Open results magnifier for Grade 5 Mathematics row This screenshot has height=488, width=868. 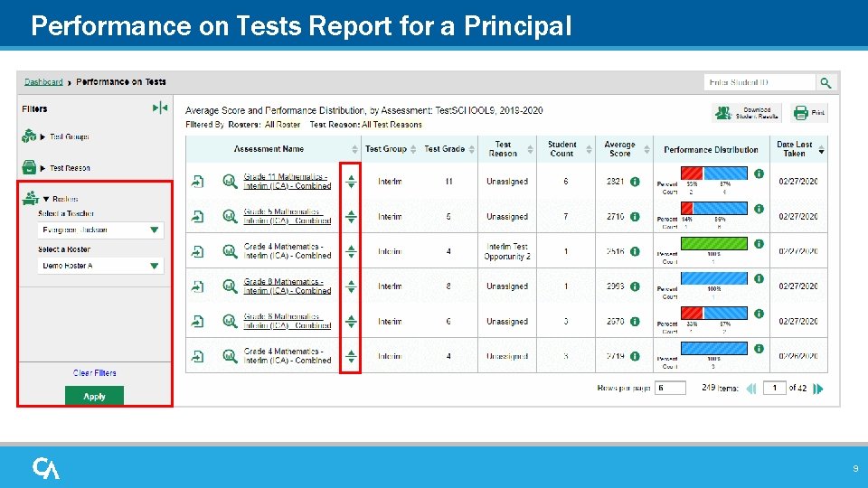[230, 216]
